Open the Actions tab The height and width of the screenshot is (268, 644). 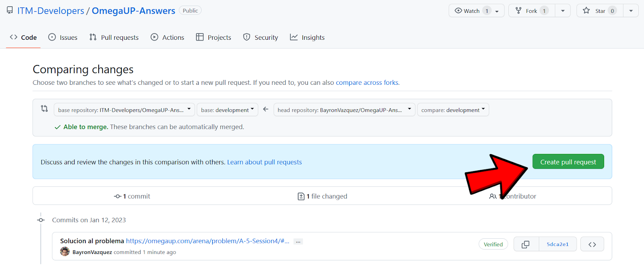167,37
